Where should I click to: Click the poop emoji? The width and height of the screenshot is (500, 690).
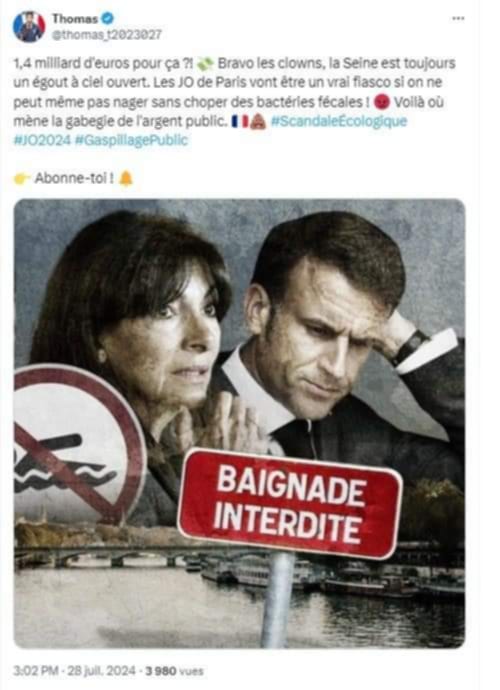click(x=258, y=121)
